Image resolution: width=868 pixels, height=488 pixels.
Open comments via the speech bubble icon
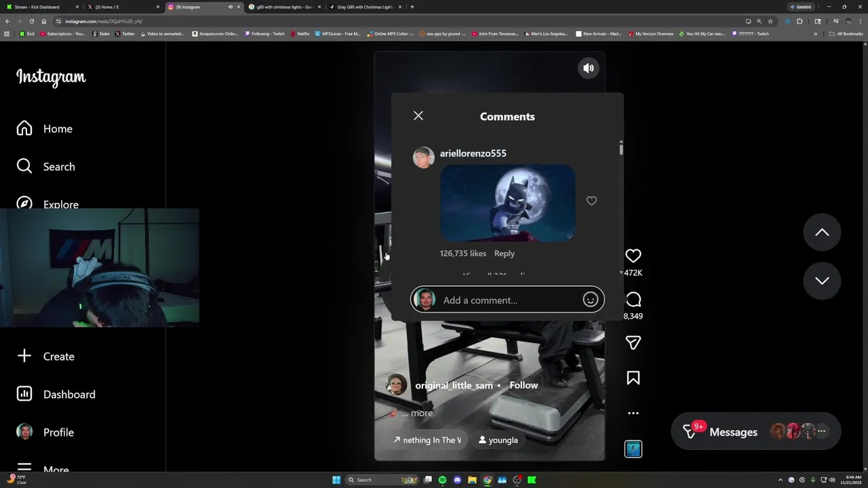tap(633, 300)
